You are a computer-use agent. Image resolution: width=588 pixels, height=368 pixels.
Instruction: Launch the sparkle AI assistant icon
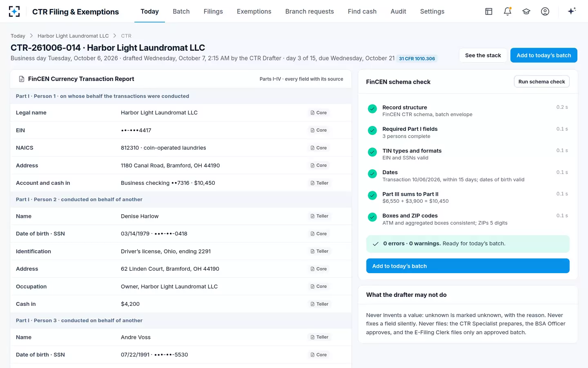click(572, 11)
